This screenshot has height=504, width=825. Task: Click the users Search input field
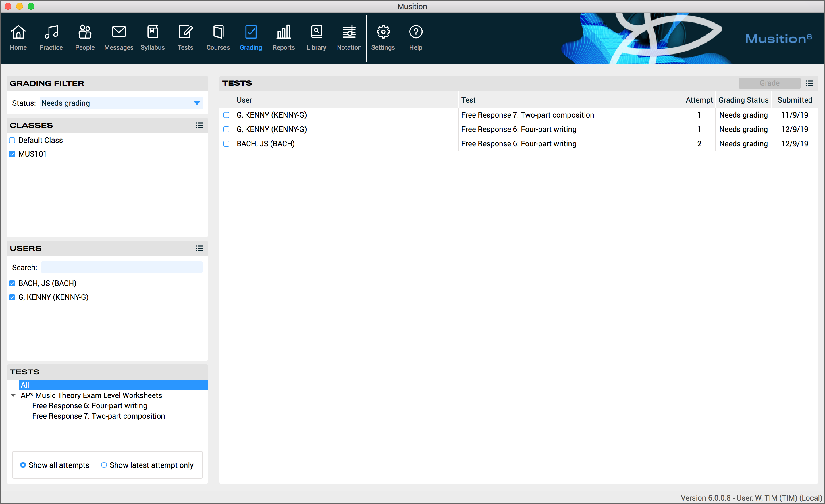tap(122, 267)
